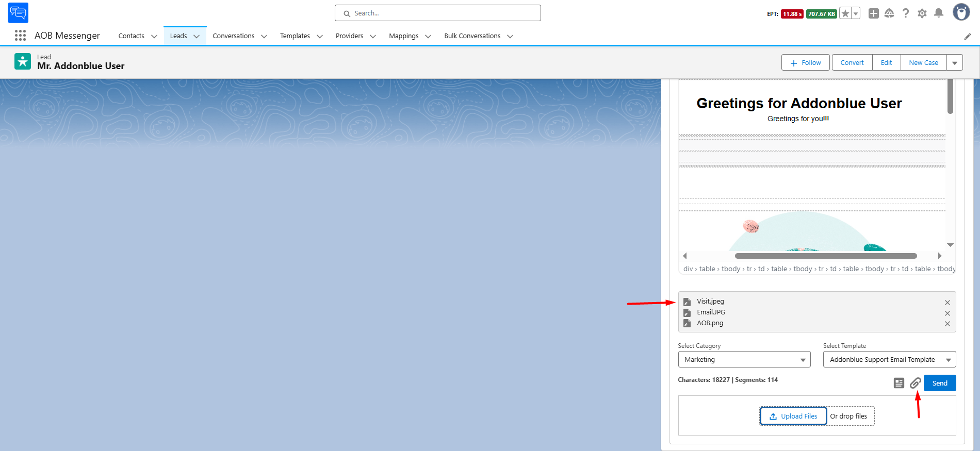Open the Contacts tab
Screen dimensions: 980x451
[131, 36]
